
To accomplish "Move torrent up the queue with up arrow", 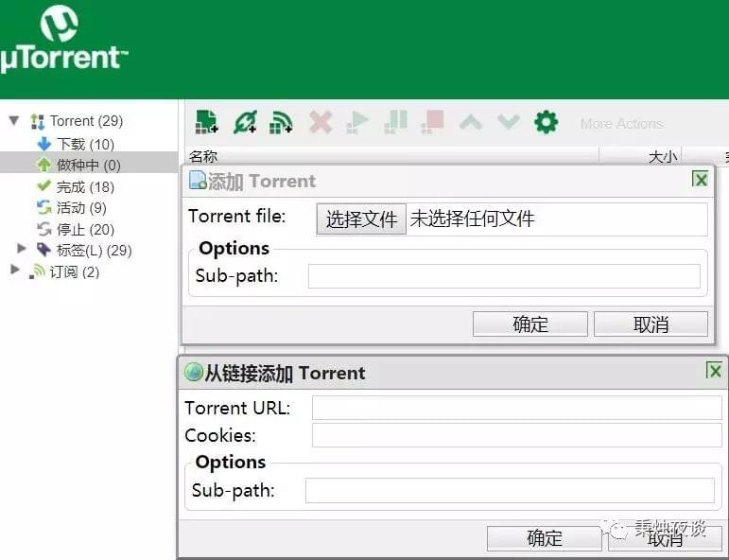I will 471,122.
